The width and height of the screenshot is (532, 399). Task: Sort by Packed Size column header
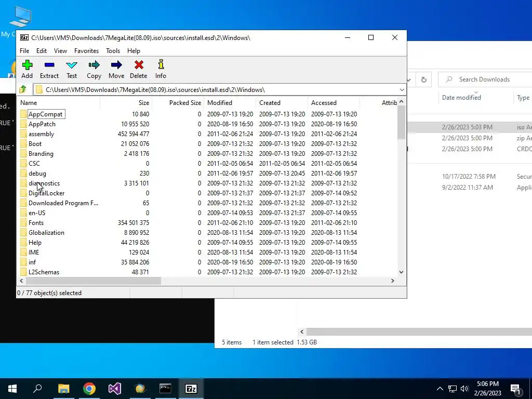pos(178,103)
